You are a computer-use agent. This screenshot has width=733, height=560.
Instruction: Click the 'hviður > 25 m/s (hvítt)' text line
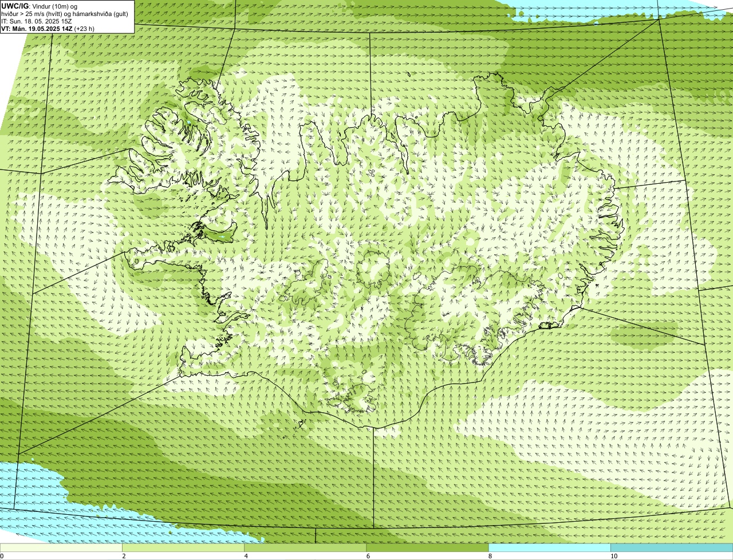pos(64,14)
